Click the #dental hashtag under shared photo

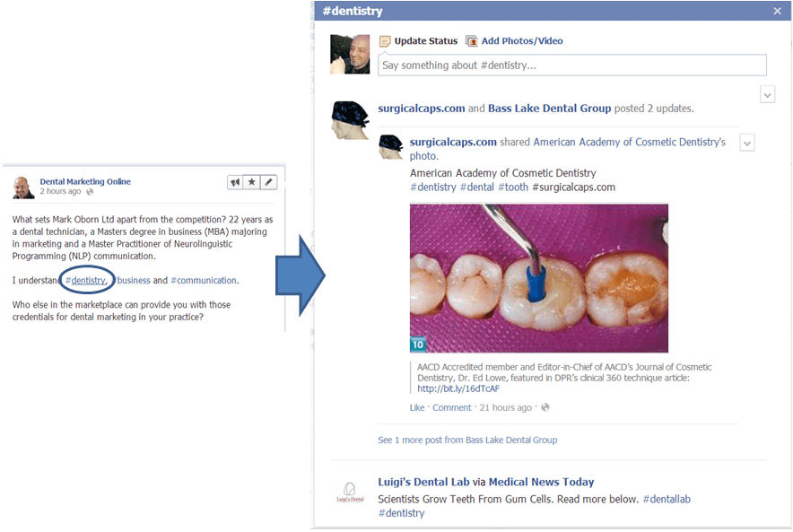coord(477,188)
